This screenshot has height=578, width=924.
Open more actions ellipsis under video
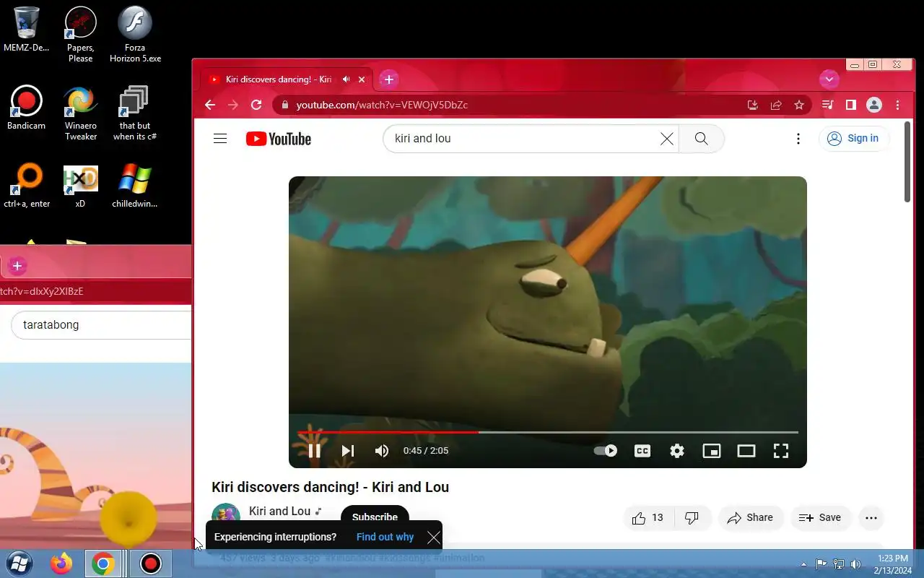tap(871, 517)
